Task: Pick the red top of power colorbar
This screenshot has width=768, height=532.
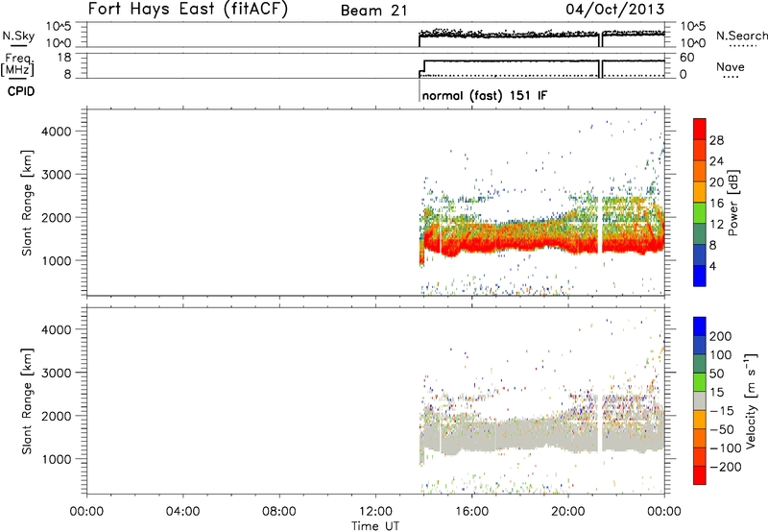Action: pos(700,129)
